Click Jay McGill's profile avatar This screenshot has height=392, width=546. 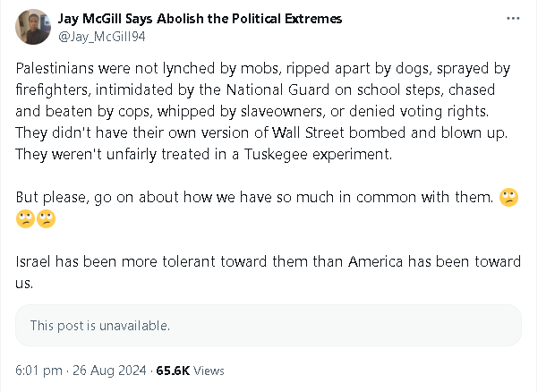click(33, 27)
